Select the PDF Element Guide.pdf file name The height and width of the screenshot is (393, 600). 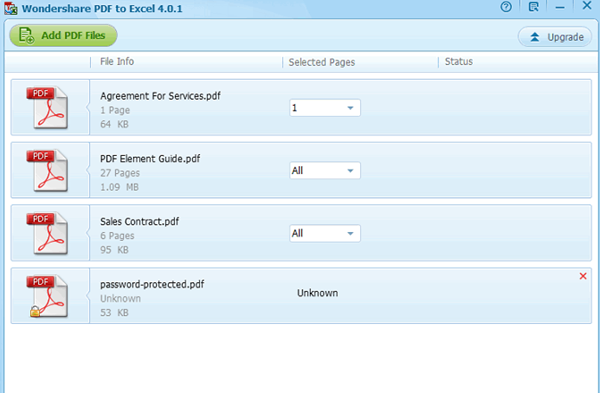(150, 159)
